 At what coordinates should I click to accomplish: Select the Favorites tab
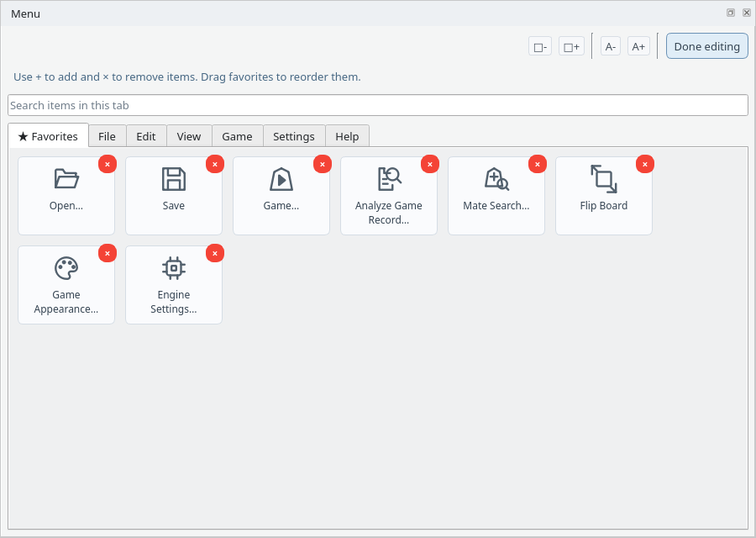48,136
